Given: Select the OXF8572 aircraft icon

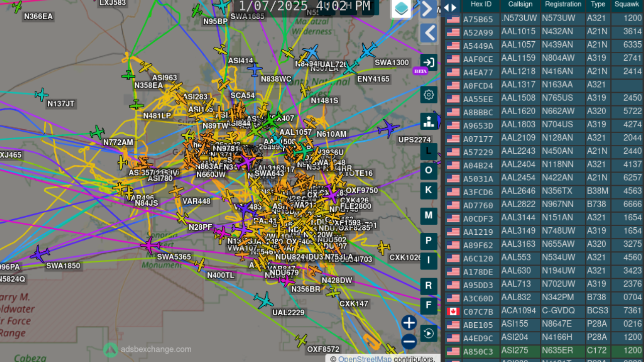Looking at the screenshot, I should [x=301, y=340].
